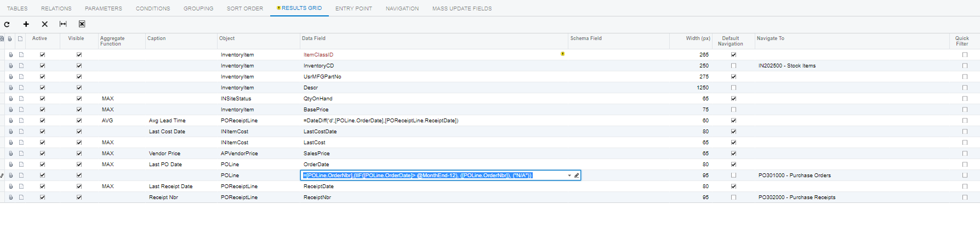Switch to the Mass Update Fields tab

[461, 9]
